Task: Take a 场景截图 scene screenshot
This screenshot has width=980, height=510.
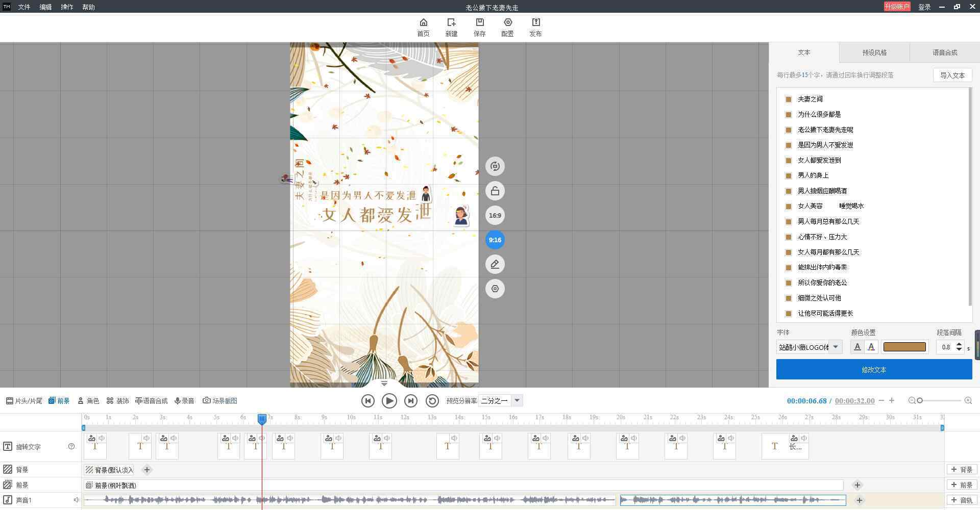Action: tap(220, 401)
